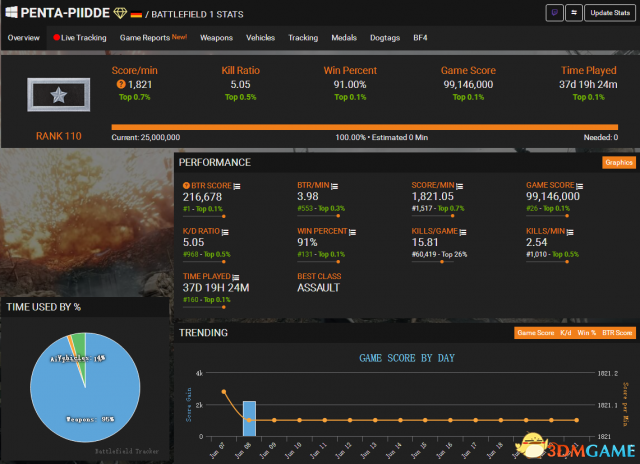Click the '#26 - Top 0.1%' rank text
640x464 pixels.
pyautogui.click(x=548, y=209)
